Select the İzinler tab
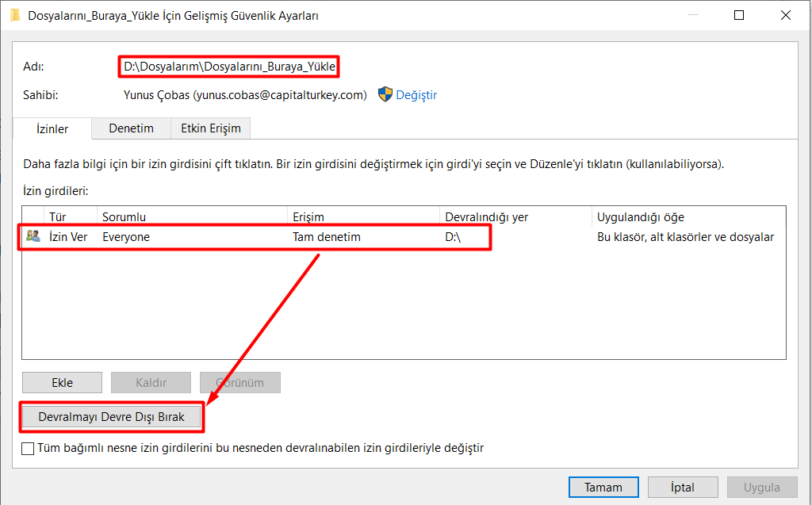 [52, 128]
